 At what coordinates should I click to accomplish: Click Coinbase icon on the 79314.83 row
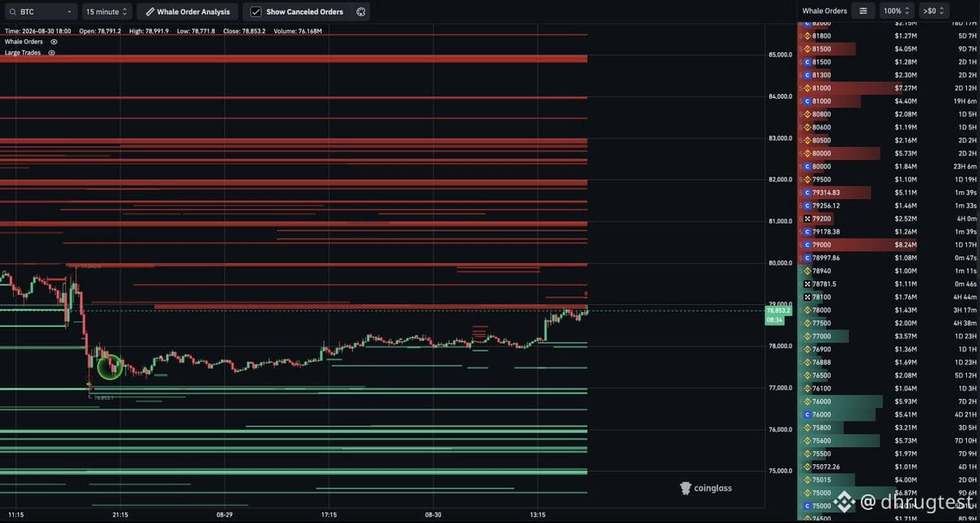tap(806, 193)
